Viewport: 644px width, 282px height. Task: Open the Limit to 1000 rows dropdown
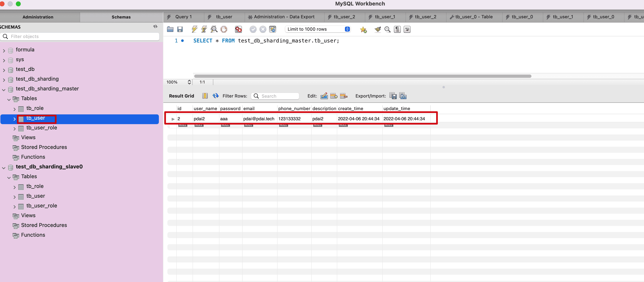pyautogui.click(x=318, y=29)
